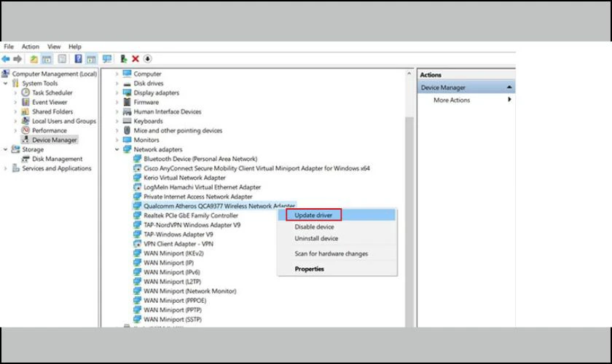Expand the Computer device category
The width and height of the screenshot is (612, 364).
pos(117,74)
